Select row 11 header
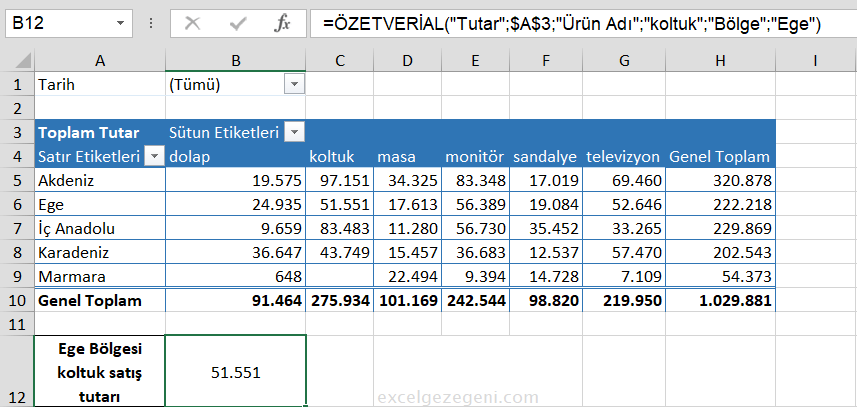This screenshot has width=857, height=407. pos(17,325)
